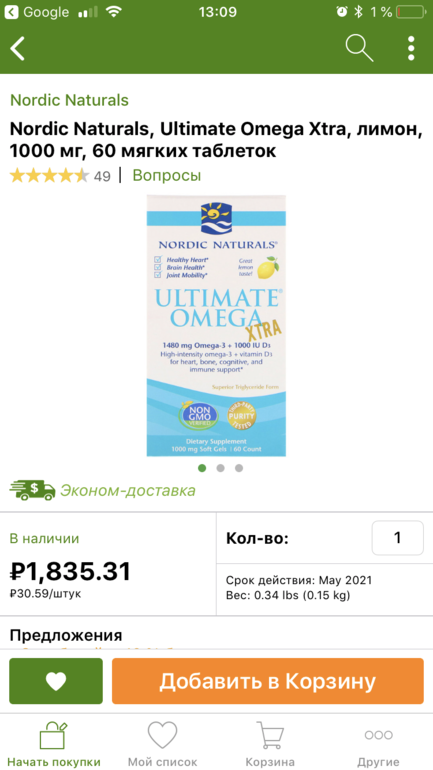Return to Google via status bar arrow
433x770 pixels.
tap(13, 12)
